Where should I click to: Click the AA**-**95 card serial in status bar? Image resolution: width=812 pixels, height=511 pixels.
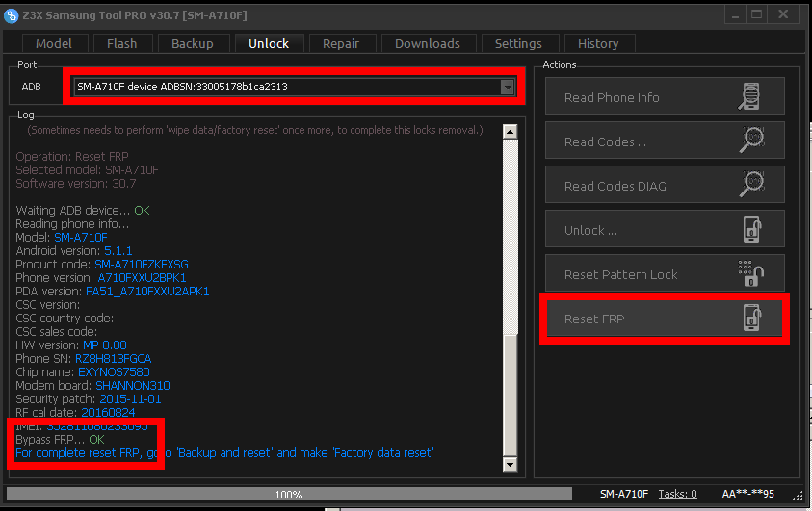click(x=748, y=494)
